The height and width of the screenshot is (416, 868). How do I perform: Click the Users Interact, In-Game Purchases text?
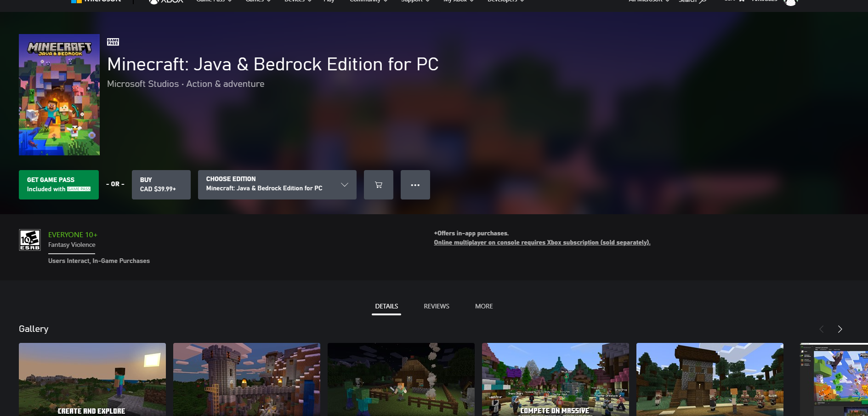coord(99,261)
